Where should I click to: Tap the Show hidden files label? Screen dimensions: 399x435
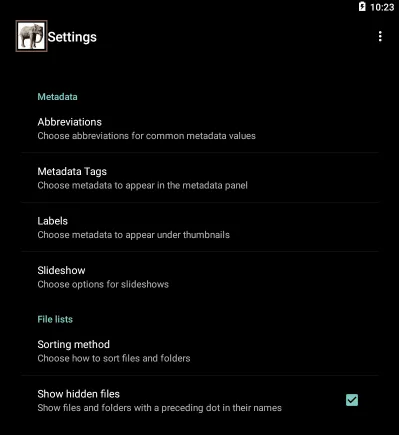click(78, 394)
